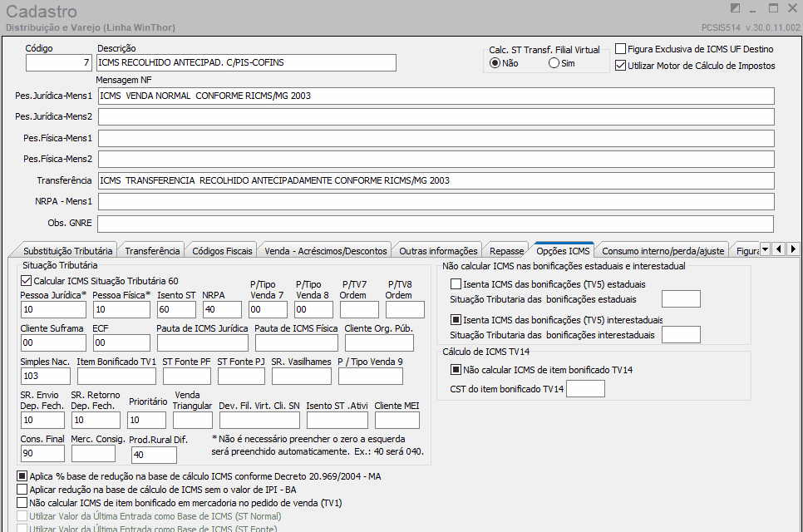Toggle Calcular ICMS Situação Tributária 60 checkbox

tap(26, 281)
